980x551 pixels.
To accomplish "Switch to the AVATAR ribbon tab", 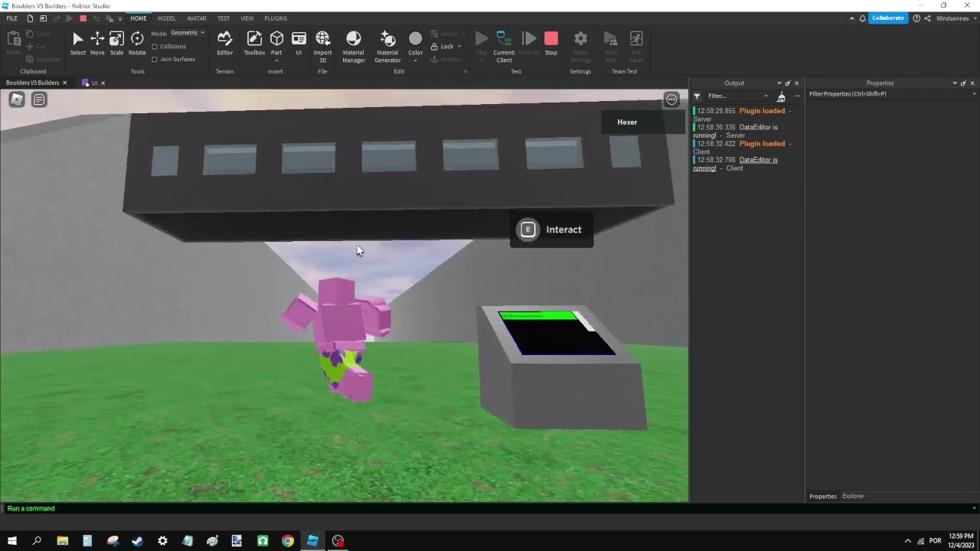I will [197, 18].
